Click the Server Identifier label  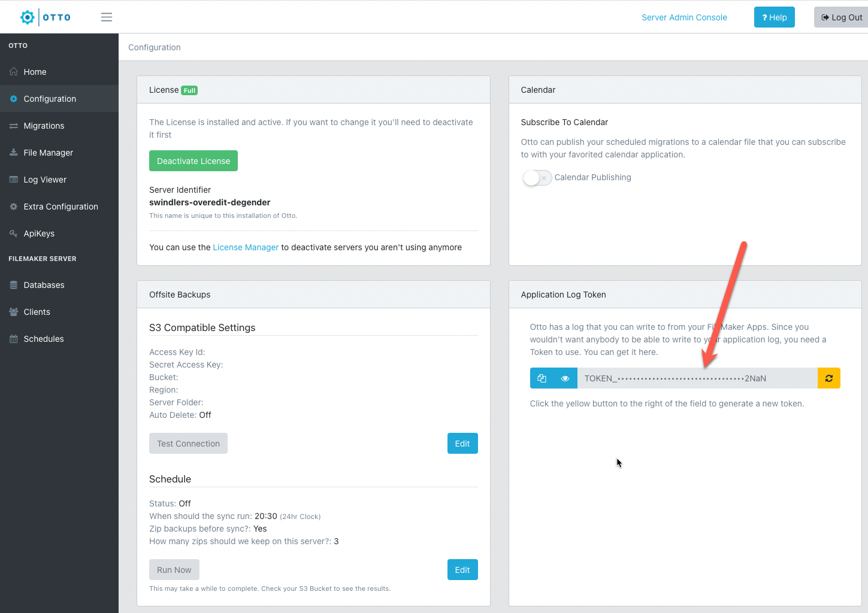tap(180, 190)
